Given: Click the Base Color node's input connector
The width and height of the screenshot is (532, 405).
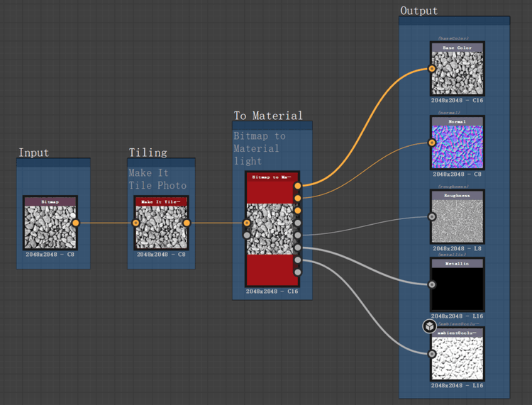Looking at the screenshot, I should [432, 69].
